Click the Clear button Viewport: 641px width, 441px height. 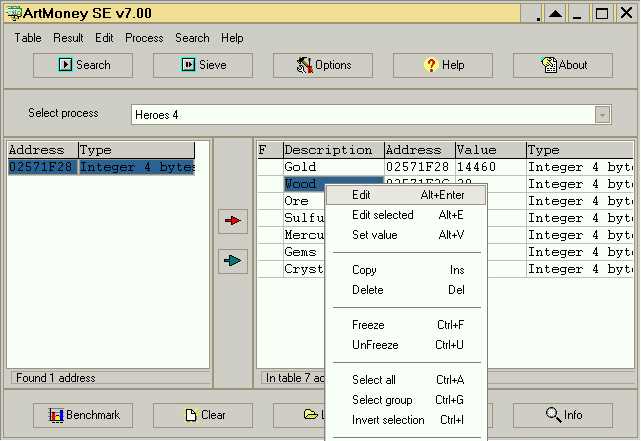[x=203, y=415]
